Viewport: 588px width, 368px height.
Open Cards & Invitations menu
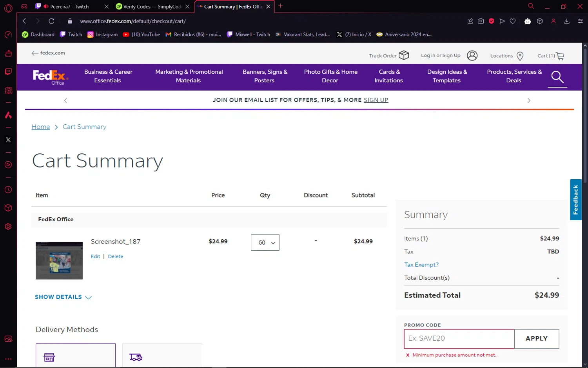tap(388, 76)
